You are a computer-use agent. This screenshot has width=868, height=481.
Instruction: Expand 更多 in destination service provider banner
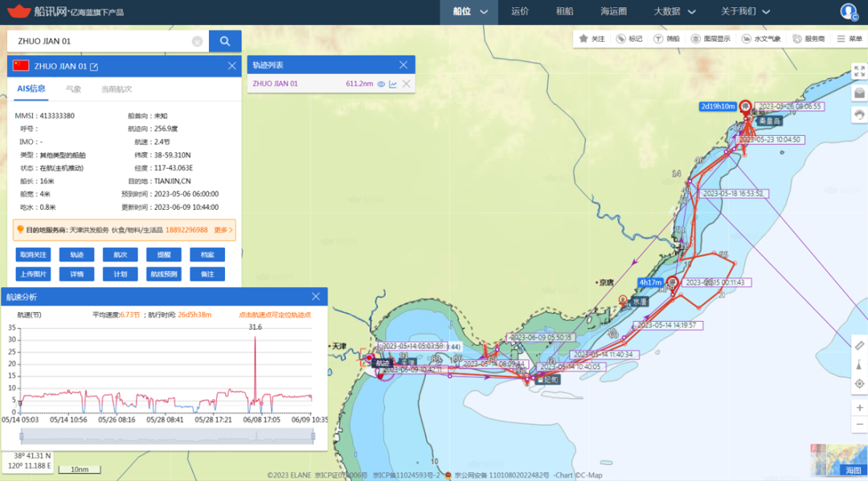tap(223, 230)
